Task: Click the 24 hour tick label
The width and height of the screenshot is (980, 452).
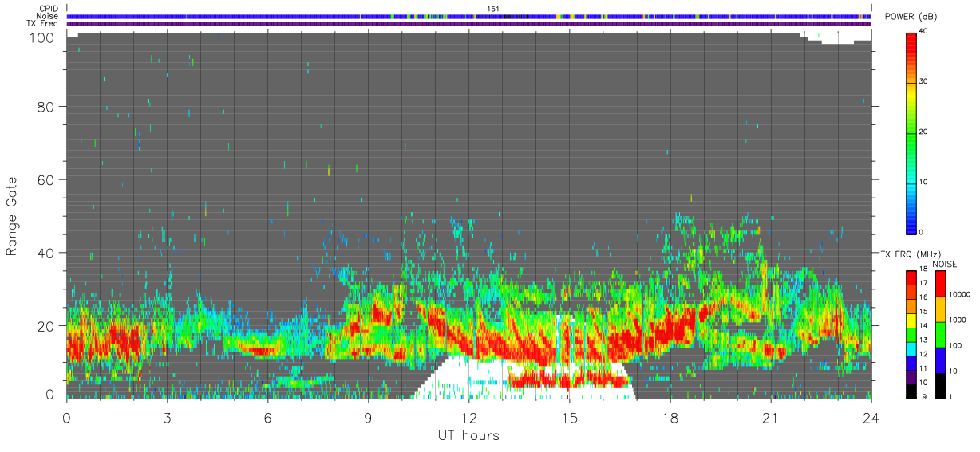Action: click(871, 418)
